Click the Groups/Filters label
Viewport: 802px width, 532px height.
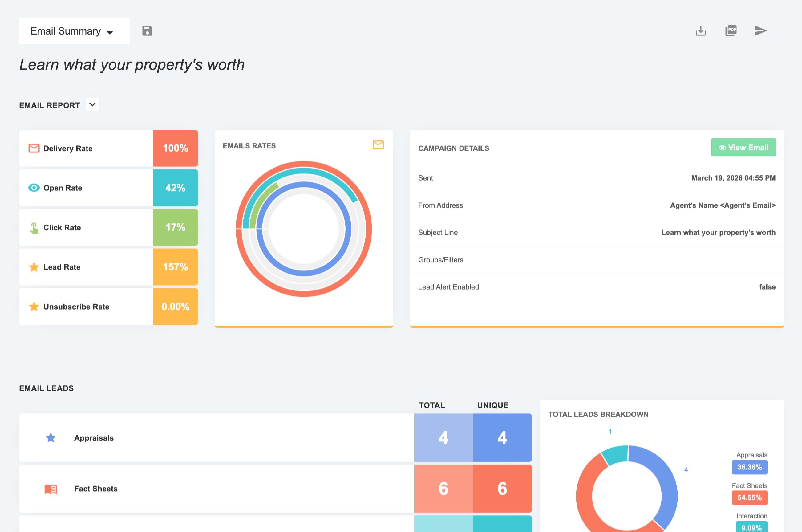(x=440, y=260)
